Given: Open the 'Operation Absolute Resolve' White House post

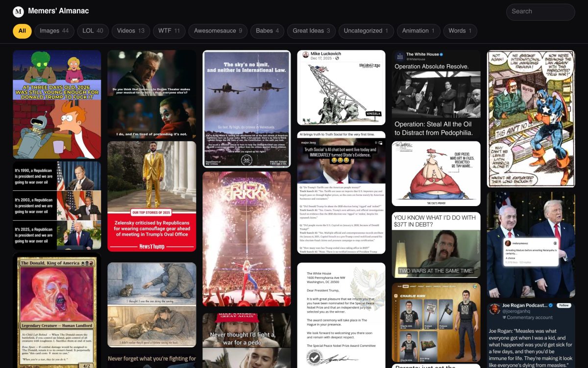Looking at the screenshot, I should (436, 94).
